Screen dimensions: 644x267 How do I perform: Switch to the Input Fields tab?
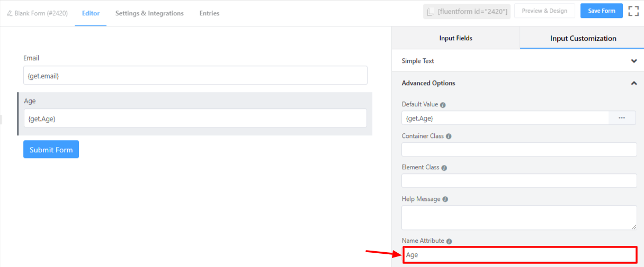pos(455,38)
